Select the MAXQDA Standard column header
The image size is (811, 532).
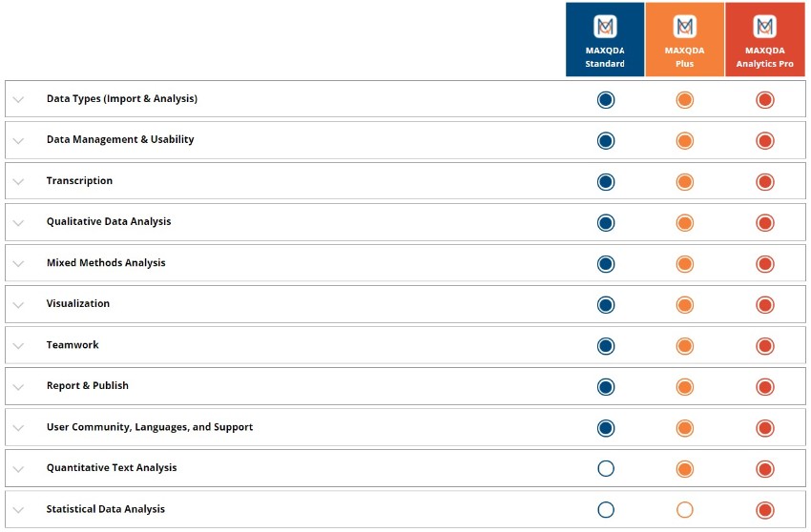605,39
